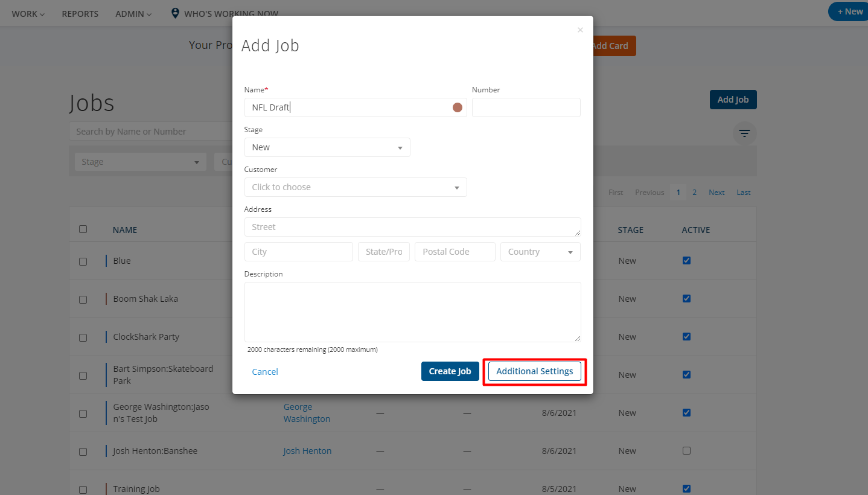868x495 pixels.
Task: Tick the select-all checkbox in table header
Action: [83, 229]
